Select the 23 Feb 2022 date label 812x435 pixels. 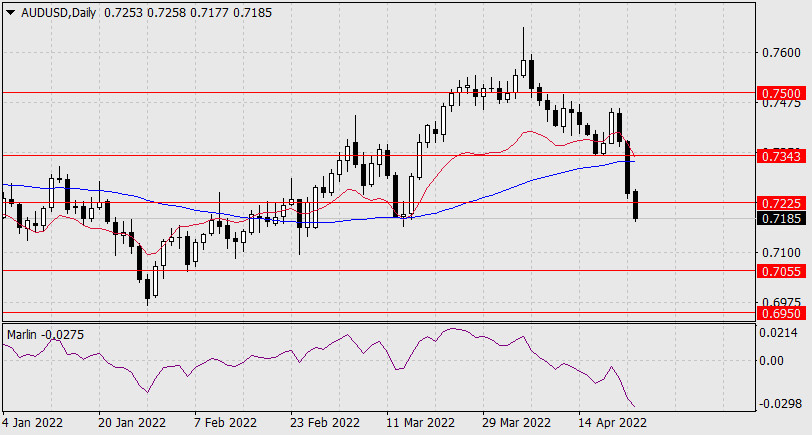pos(325,423)
